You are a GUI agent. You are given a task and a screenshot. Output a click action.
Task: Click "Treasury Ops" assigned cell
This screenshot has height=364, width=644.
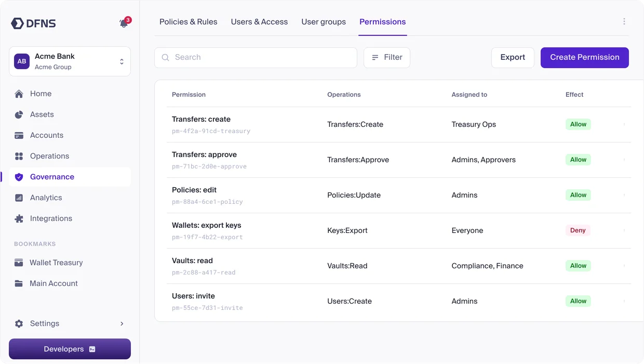click(x=474, y=124)
